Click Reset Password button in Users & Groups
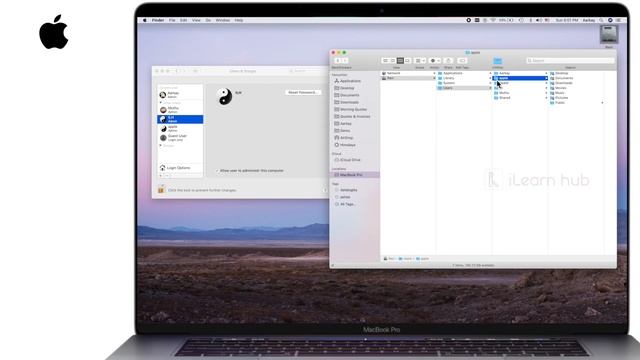Viewport: 640px width, 360px height. point(302,92)
